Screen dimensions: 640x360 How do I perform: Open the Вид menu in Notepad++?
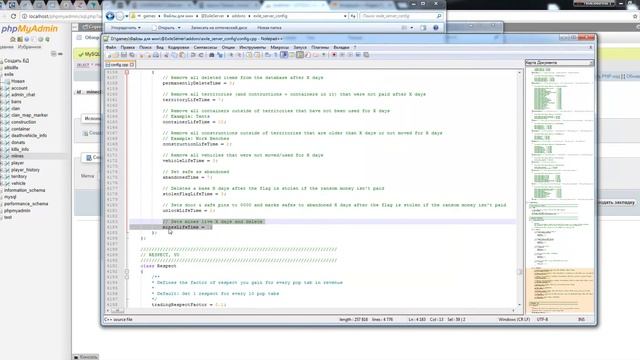pos(160,47)
